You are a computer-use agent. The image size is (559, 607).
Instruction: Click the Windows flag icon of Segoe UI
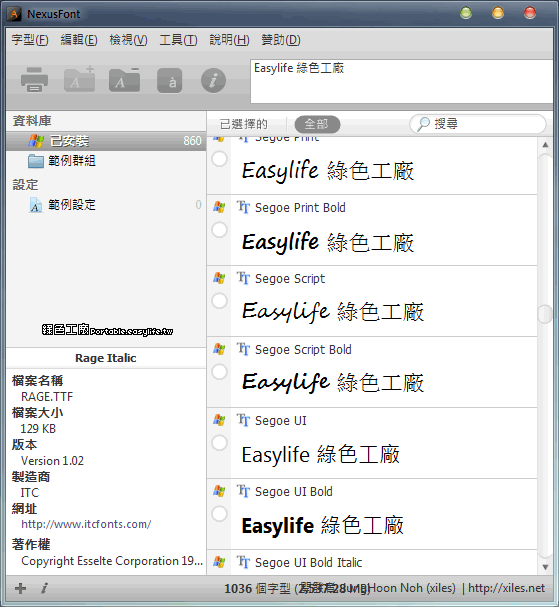(x=219, y=420)
